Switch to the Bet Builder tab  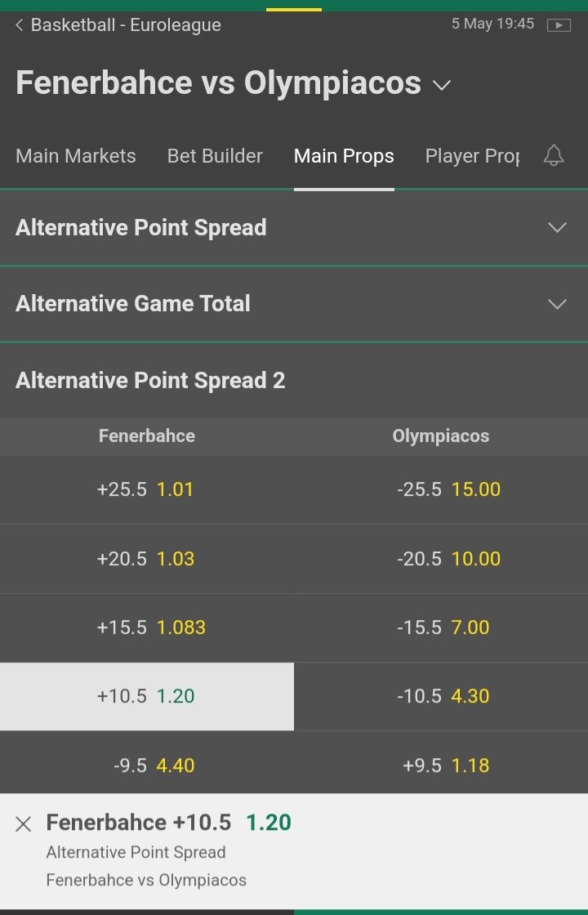[x=215, y=156]
